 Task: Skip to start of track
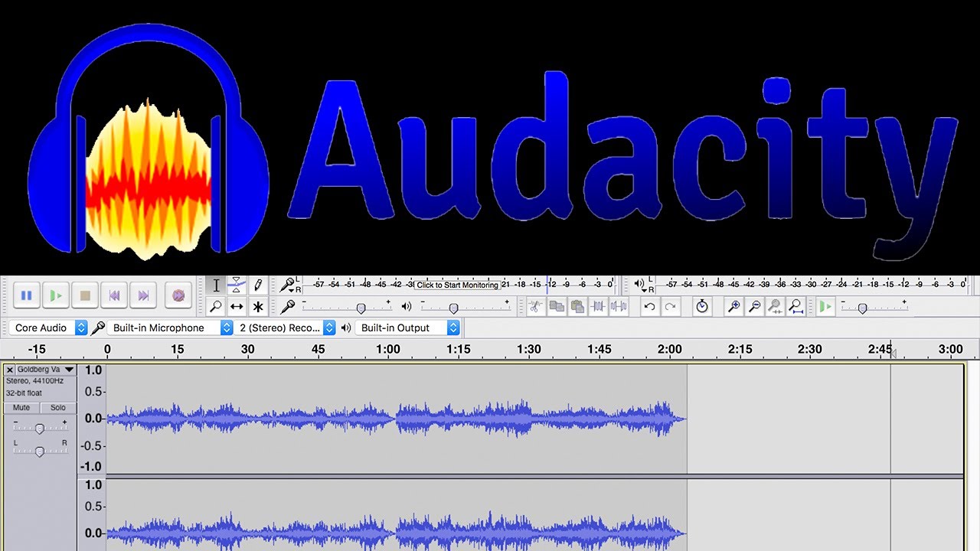(114, 295)
